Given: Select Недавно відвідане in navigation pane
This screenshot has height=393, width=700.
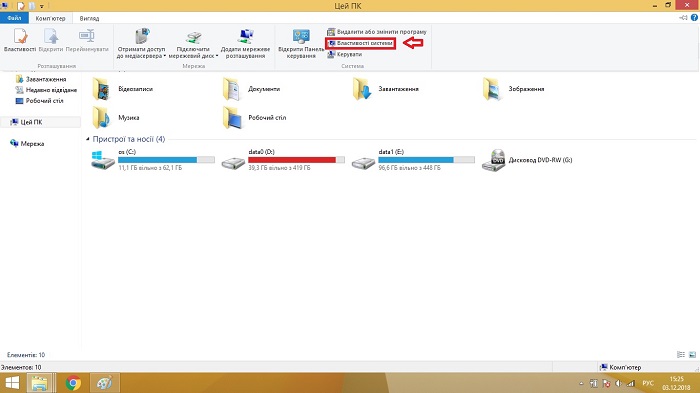Looking at the screenshot, I should click(46, 90).
